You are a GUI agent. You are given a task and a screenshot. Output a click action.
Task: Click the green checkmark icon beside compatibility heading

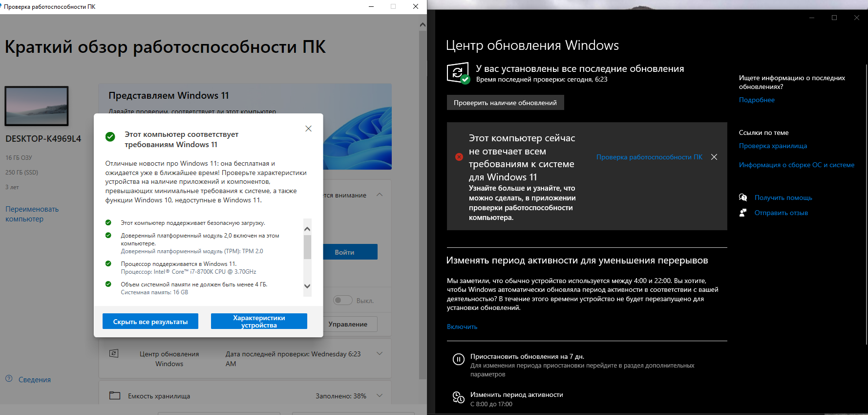110,136
